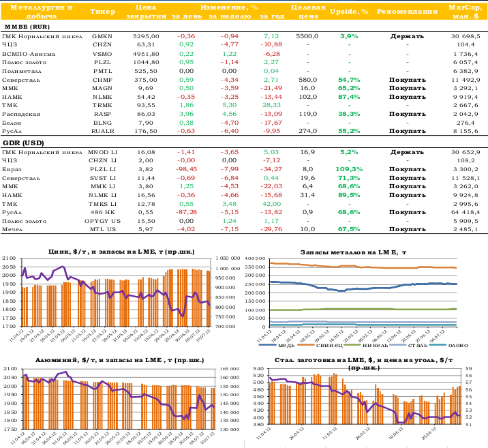Click the 'за день' sub-header
Screen dimensions: 488x448
[187, 16]
